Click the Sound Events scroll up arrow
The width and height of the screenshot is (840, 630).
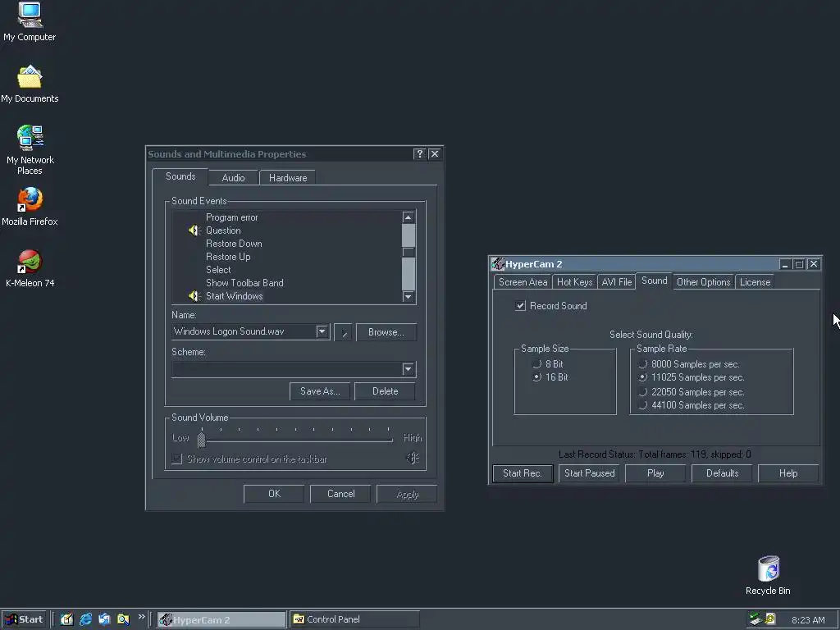(409, 217)
